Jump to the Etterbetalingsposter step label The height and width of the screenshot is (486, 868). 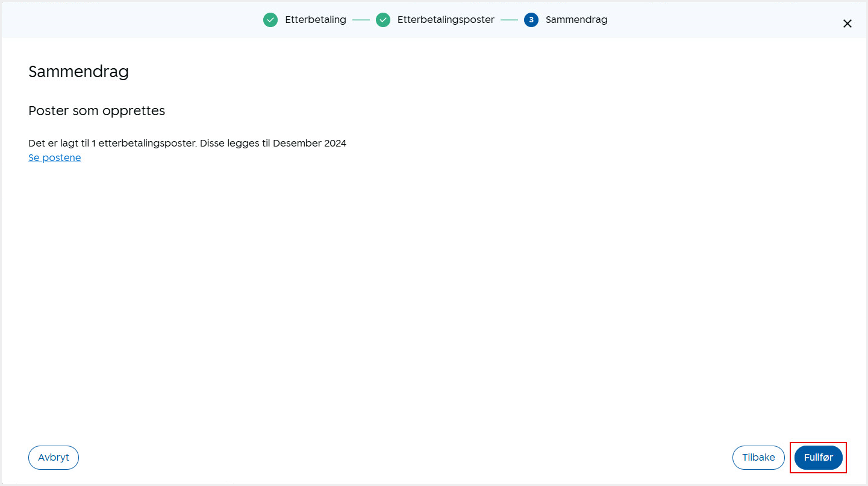[x=445, y=20]
